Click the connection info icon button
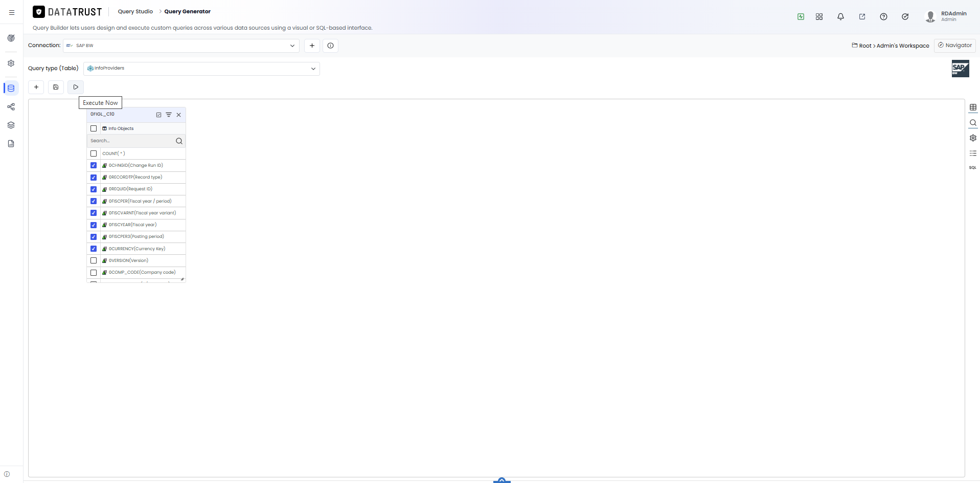The width and height of the screenshot is (980, 483). point(330,46)
